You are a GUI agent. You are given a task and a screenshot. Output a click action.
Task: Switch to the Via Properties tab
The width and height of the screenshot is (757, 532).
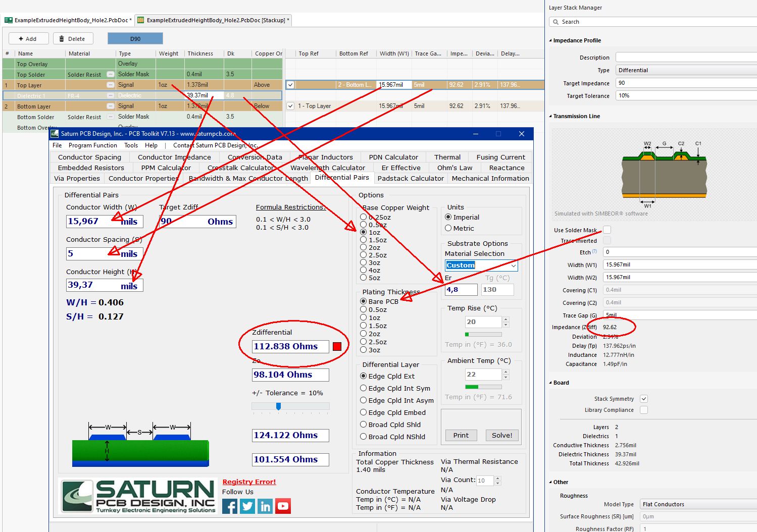(x=77, y=178)
